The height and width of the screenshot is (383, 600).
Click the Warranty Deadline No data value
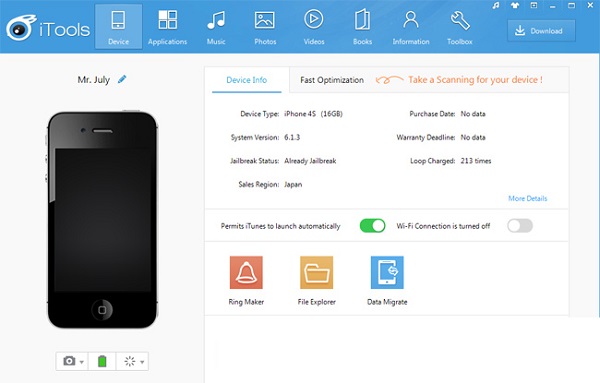473,137
